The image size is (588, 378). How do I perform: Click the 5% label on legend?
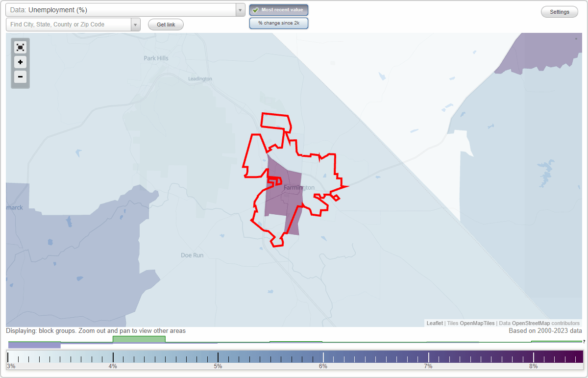[x=218, y=366]
